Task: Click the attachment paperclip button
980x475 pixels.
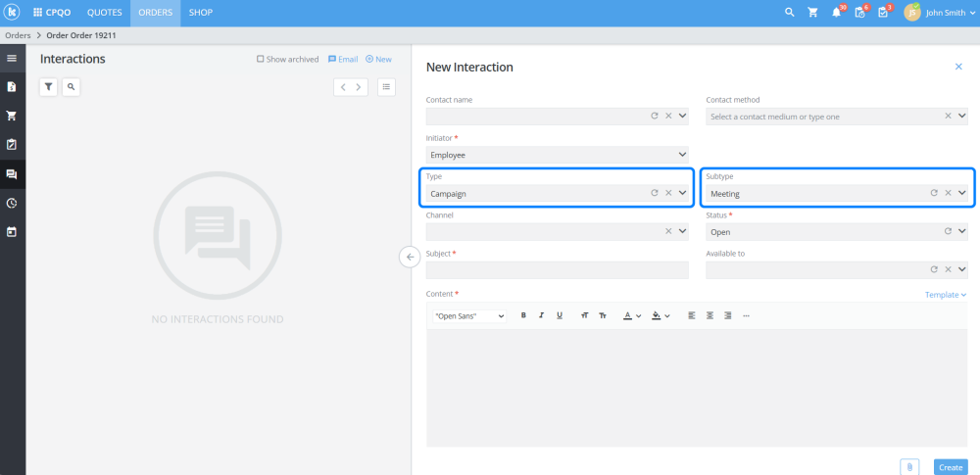Action: (x=909, y=467)
